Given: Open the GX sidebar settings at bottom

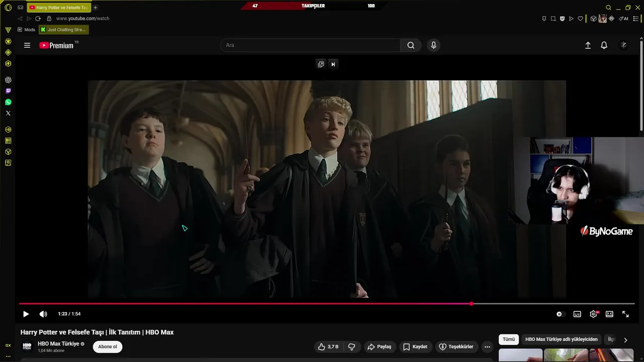Looking at the screenshot, I should tap(8, 355).
